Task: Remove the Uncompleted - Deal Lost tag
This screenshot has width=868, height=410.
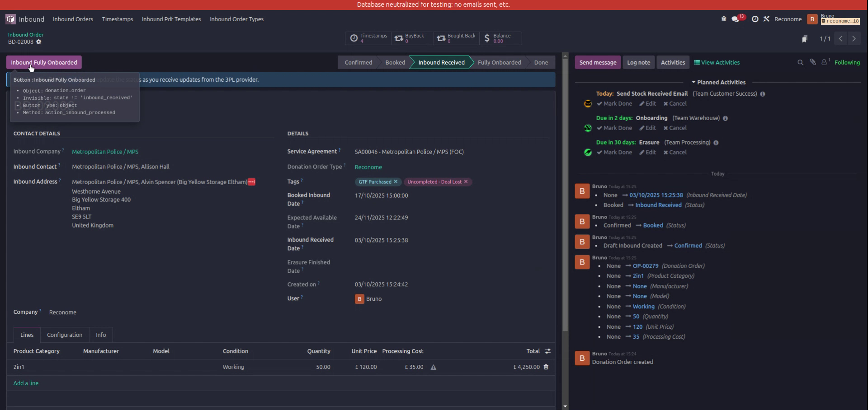Action: (466, 182)
